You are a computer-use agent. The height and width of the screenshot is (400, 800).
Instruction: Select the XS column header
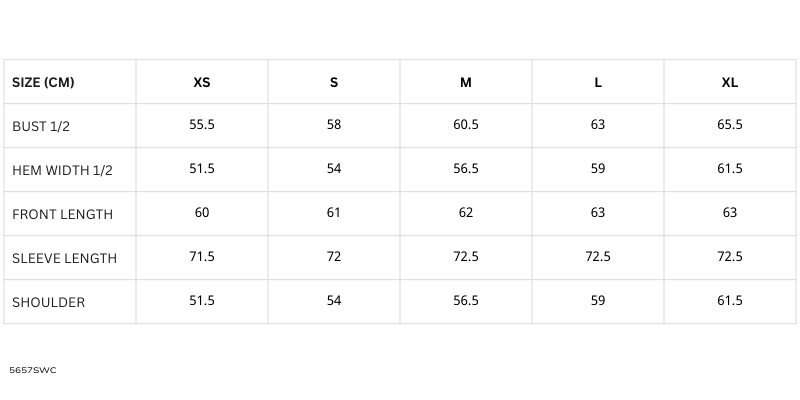click(202, 82)
